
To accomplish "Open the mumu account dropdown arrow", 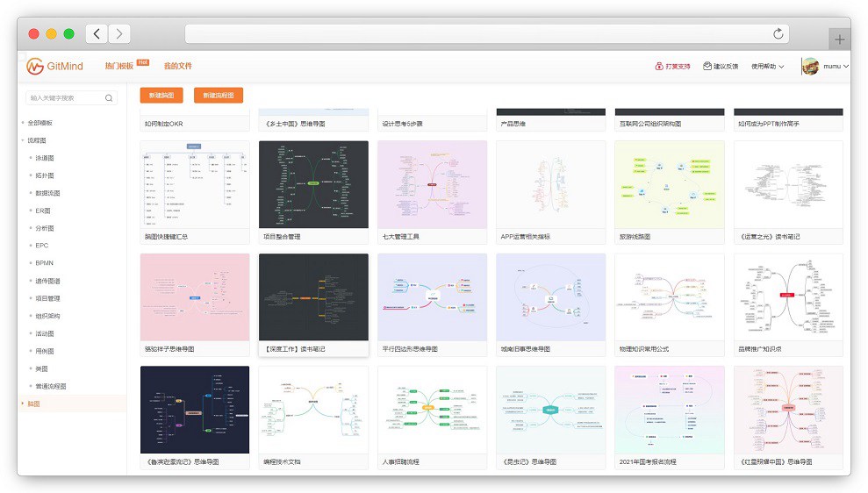I will [x=846, y=67].
